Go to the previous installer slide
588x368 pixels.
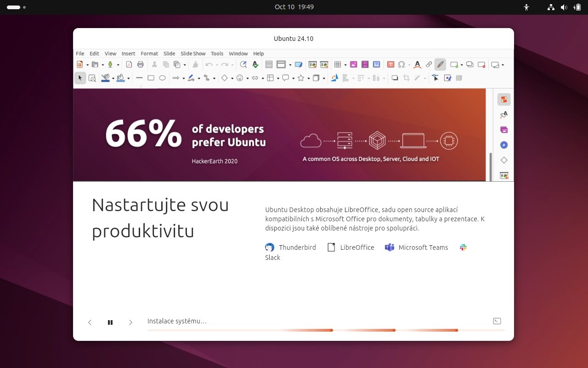[90, 322]
